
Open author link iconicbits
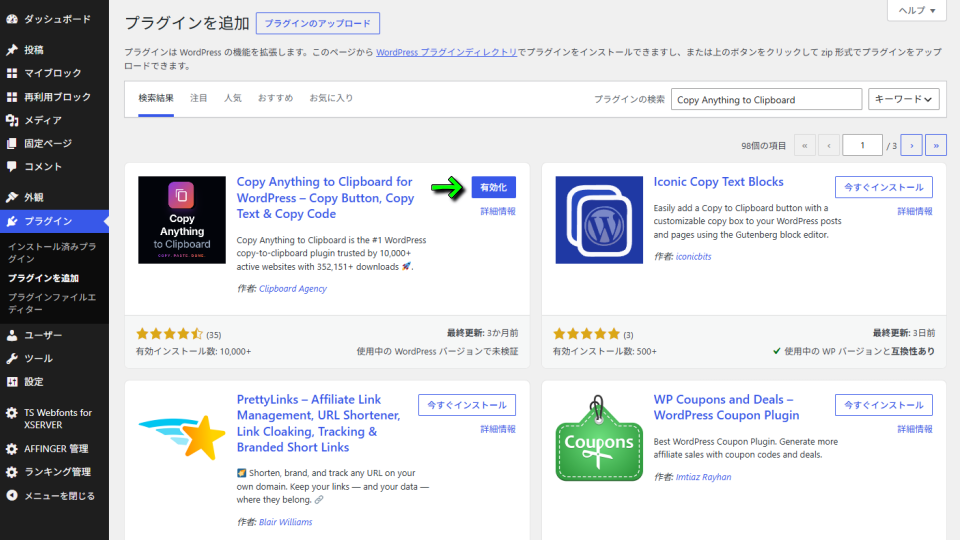pos(694,257)
